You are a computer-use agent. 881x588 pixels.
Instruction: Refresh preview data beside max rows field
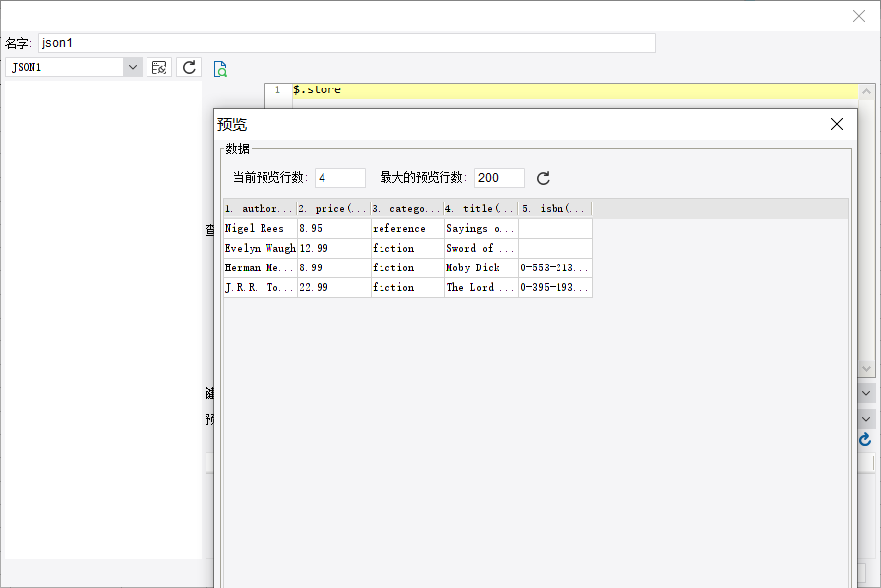543,178
